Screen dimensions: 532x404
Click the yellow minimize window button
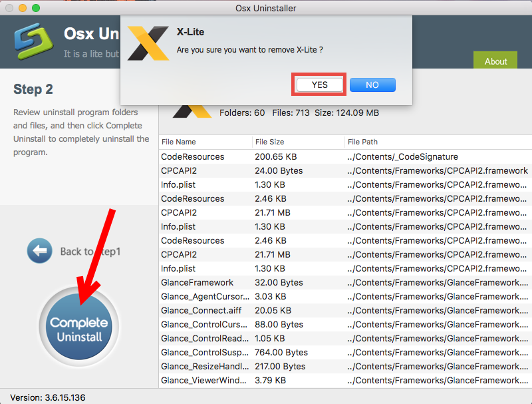(x=22, y=8)
